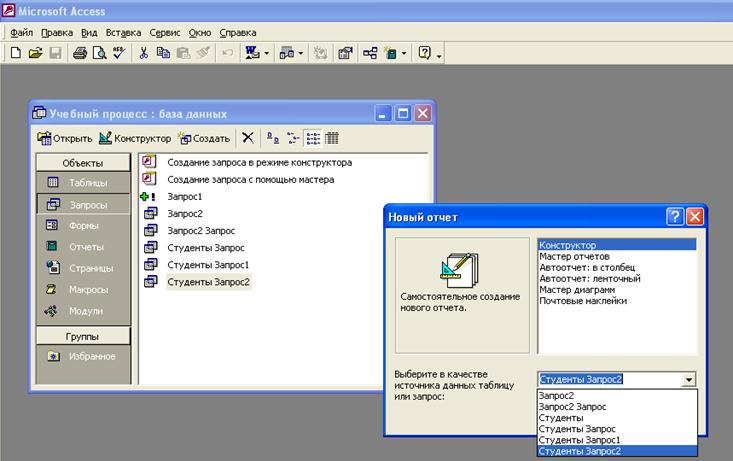The image size is (733, 461).
Task: Click the Spelling check icon
Action: pos(119,53)
